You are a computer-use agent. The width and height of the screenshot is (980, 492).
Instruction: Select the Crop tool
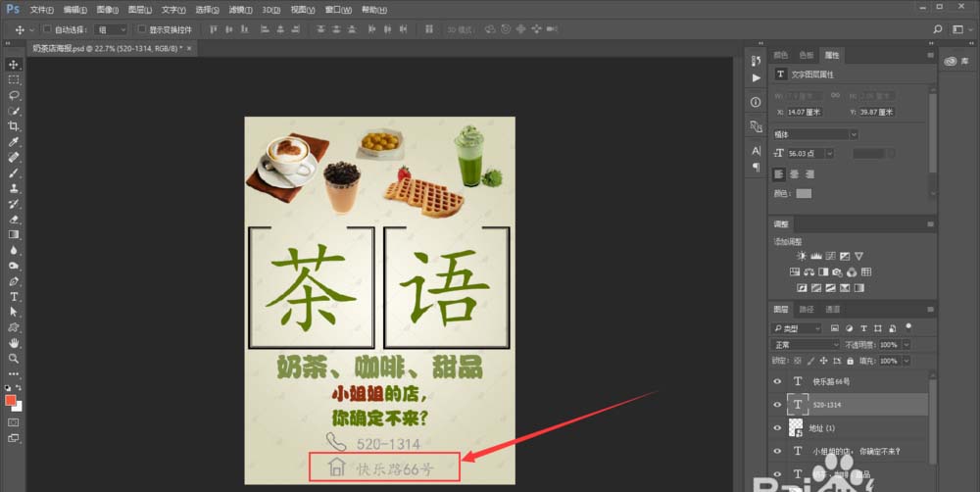point(13,126)
